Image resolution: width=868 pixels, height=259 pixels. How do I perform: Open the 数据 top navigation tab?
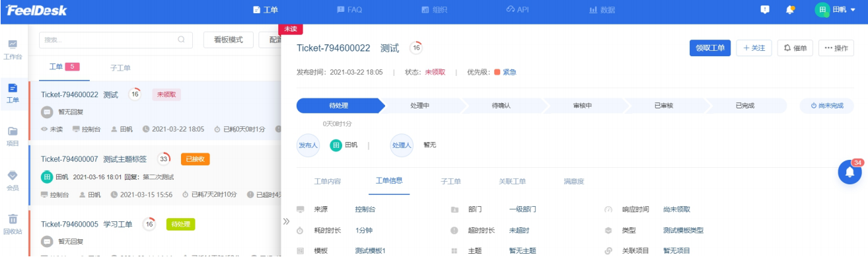coord(602,10)
